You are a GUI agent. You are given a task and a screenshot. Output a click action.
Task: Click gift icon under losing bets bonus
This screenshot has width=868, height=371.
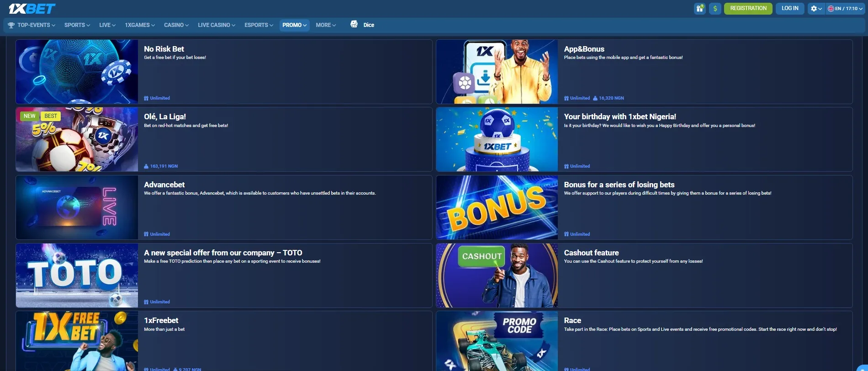[566, 234]
